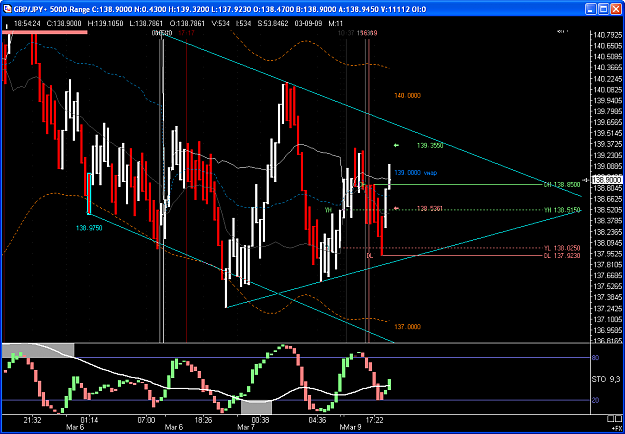Click the orange 137.0000 band label
Screen dimensions: 625x434
[407, 327]
